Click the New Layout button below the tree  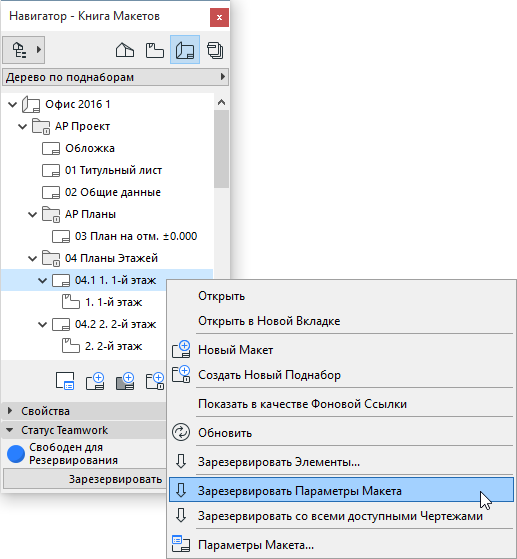95,381
